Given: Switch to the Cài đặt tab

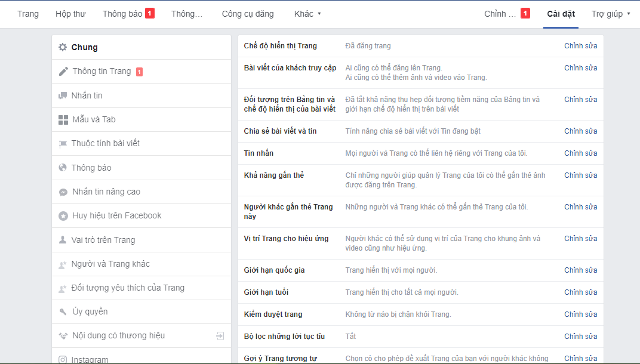Looking at the screenshot, I should point(561,13).
